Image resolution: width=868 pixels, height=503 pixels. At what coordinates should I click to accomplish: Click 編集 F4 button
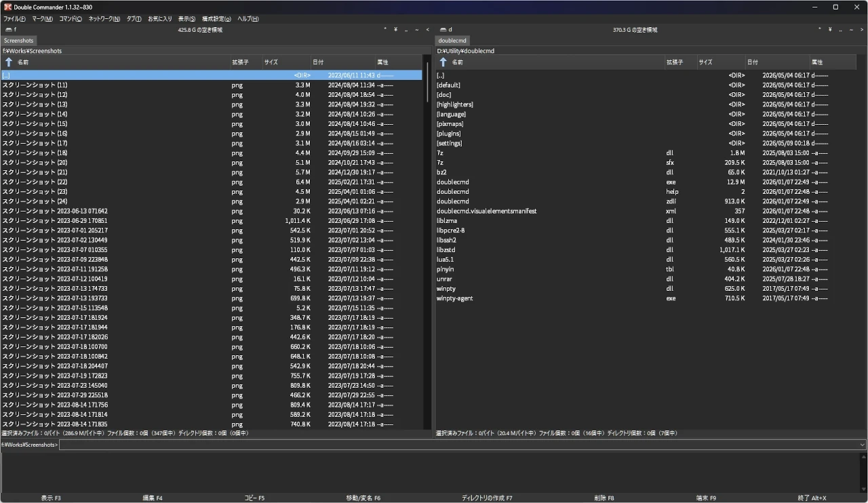coord(153,498)
